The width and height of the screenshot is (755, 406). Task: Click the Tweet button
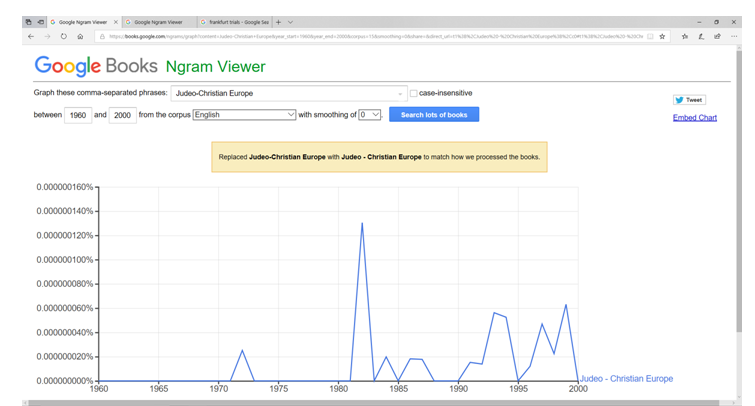[689, 100]
